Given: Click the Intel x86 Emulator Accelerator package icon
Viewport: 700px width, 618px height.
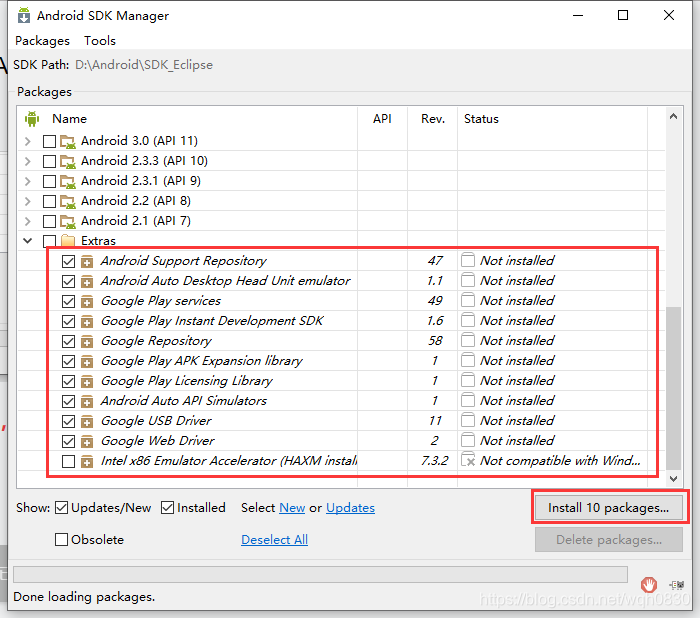Looking at the screenshot, I should click(x=87, y=461).
